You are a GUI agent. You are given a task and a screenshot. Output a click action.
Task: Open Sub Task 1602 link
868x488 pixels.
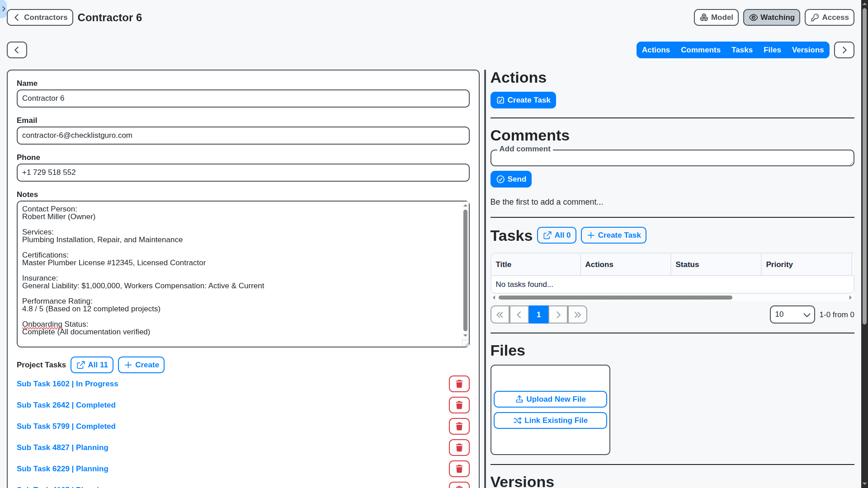click(67, 384)
